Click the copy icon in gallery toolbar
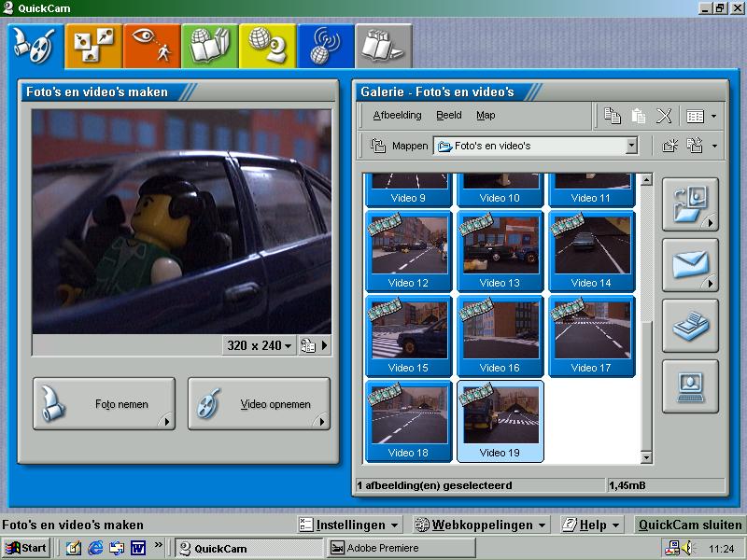Image resolution: width=747 pixels, height=560 pixels. coord(612,116)
